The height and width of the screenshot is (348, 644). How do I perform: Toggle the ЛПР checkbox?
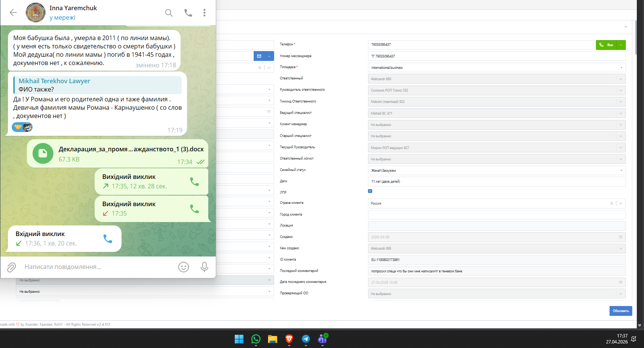point(370,191)
